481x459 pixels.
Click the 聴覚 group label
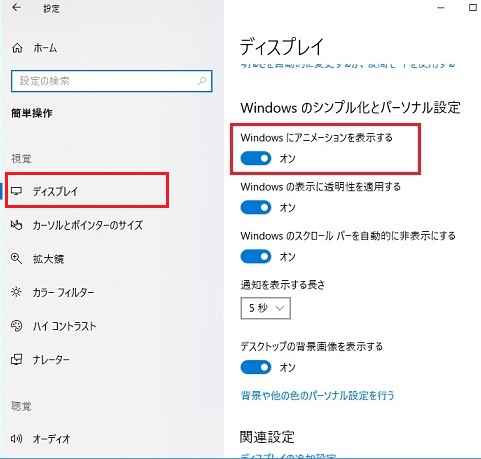(21, 406)
